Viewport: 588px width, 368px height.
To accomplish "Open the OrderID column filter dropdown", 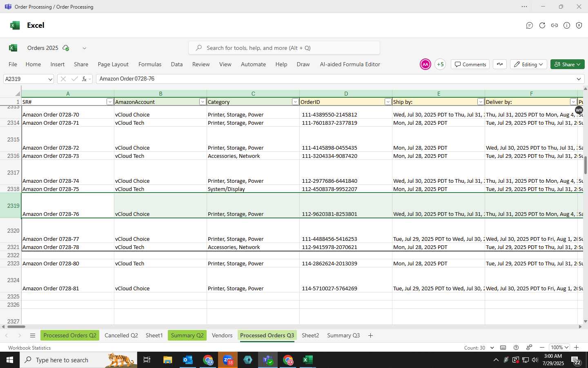I will (x=388, y=102).
